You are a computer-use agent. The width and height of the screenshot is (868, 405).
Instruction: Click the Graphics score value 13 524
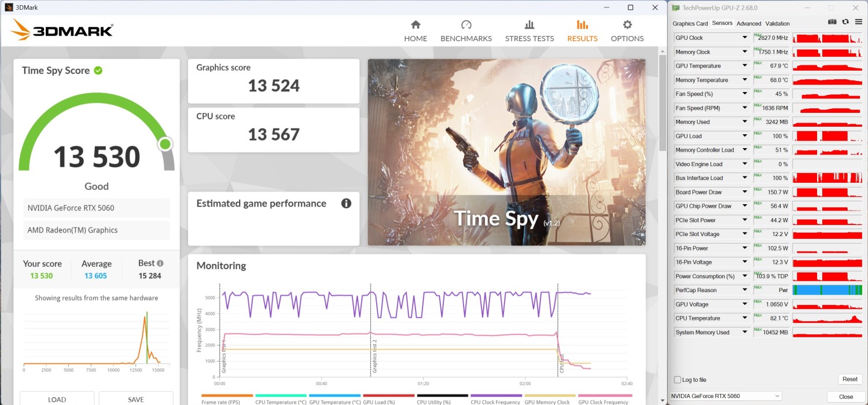(274, 86)
